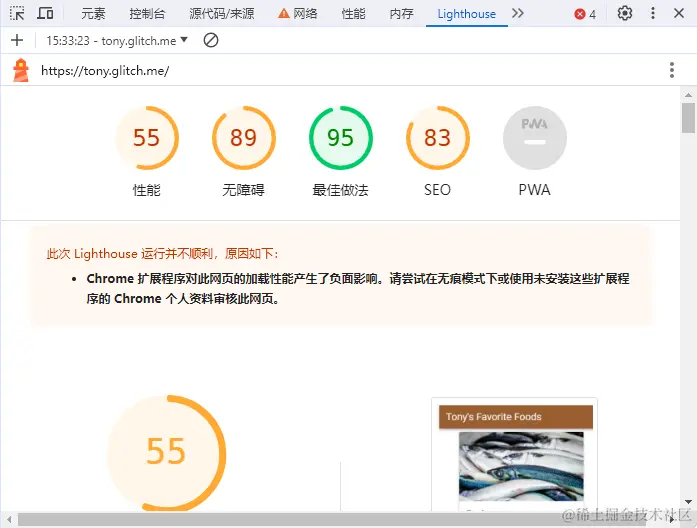Expand more tabs with the double chevron
The image size is (697, 528).
point(517,13)
